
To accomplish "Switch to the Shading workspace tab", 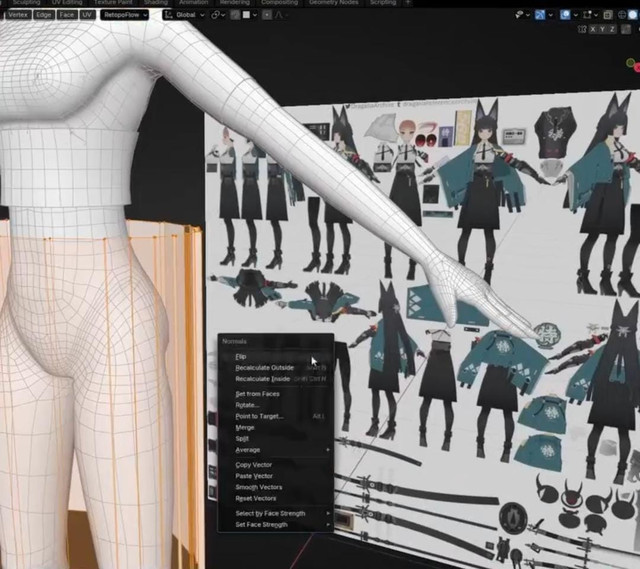I will [x=156, y=2].
